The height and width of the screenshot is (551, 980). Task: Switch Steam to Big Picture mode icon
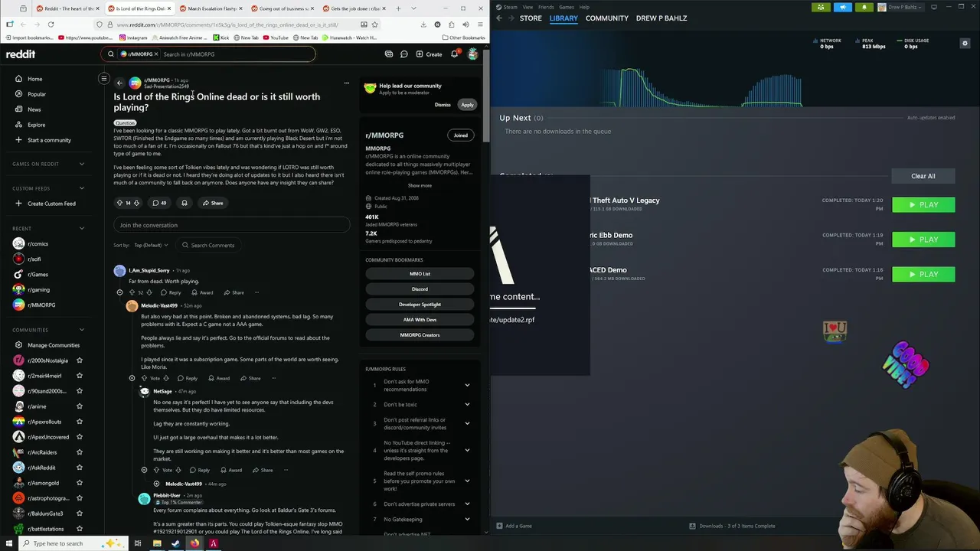click(x=933, y=8)
